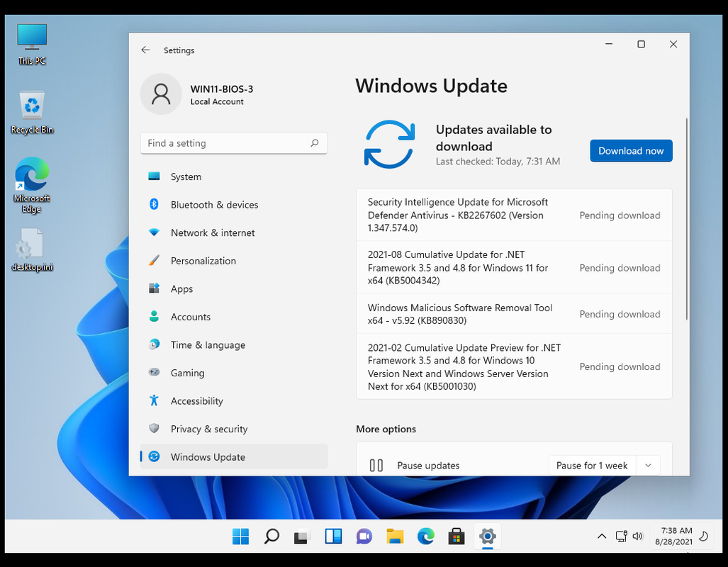This screenshot has width=728, height=567.
Task: Show hidden icons in the system tray
Action: 602,537
